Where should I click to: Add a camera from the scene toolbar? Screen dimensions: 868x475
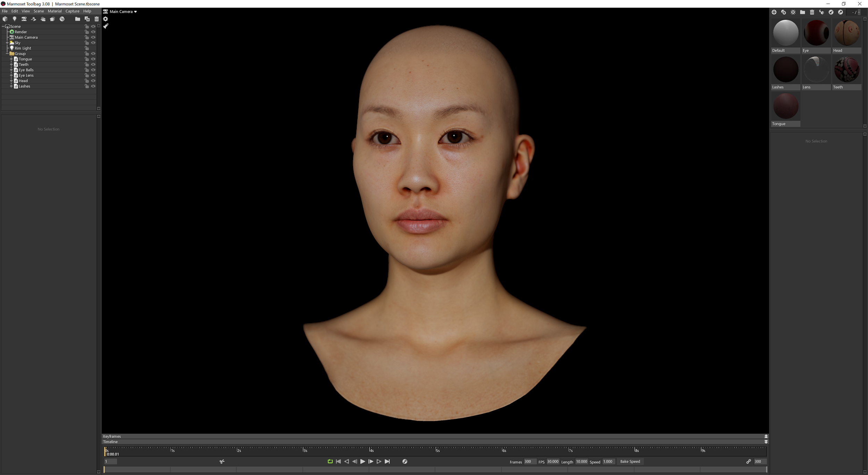pyautogui.click(x=24, y=19)
